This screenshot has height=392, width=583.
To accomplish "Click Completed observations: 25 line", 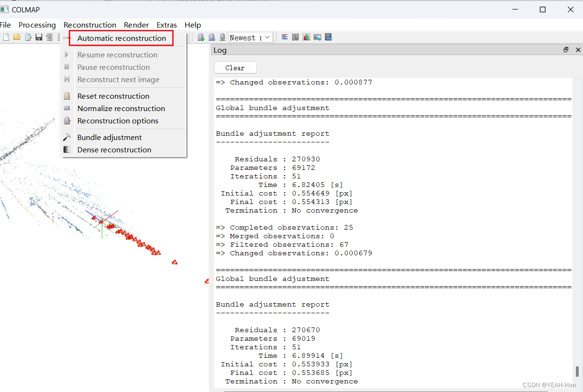I will [285, 227].
